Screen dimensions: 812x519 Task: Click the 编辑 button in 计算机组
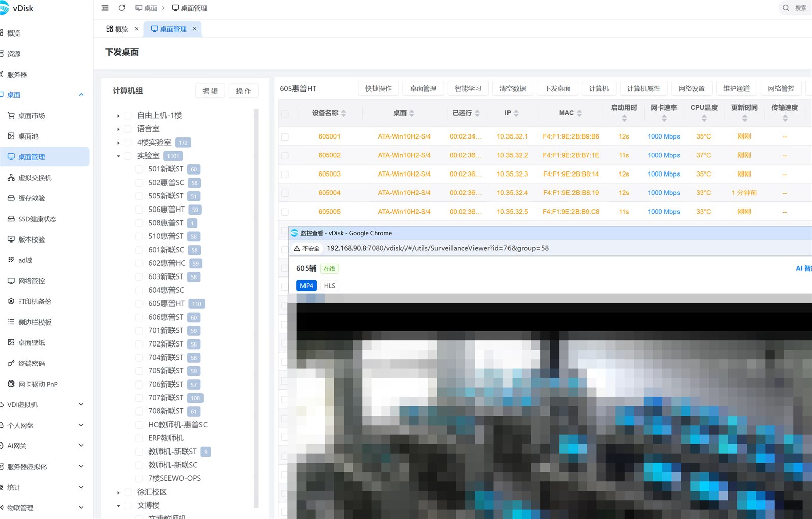tap(210, 91)
